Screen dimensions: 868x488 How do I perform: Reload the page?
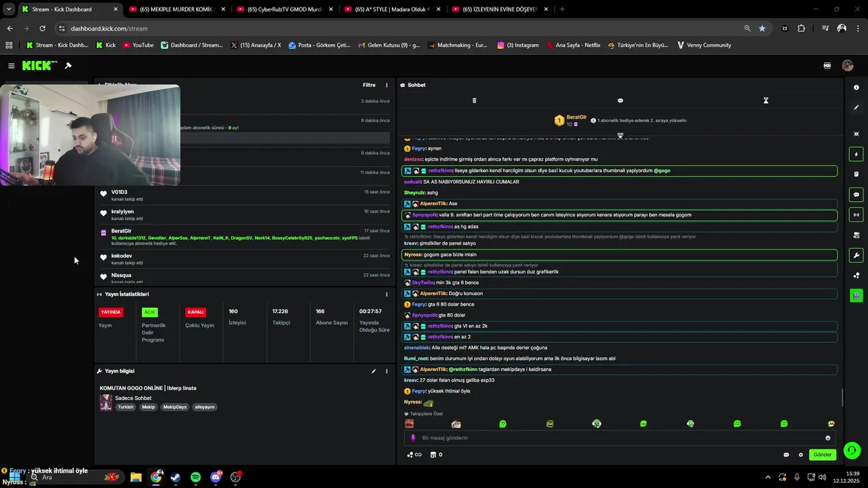point(42,28)
